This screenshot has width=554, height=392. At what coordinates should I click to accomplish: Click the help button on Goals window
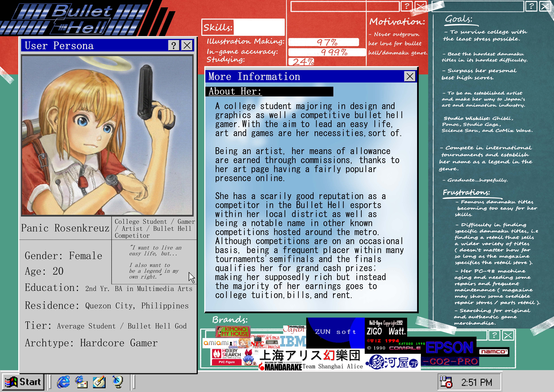coord(531,6)
